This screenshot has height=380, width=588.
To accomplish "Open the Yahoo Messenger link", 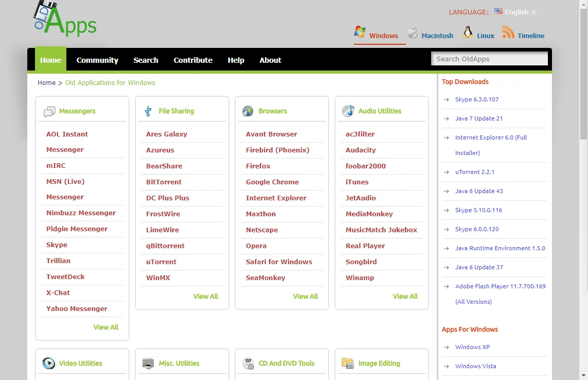I will pyautogui.click(x=77, y=308).
